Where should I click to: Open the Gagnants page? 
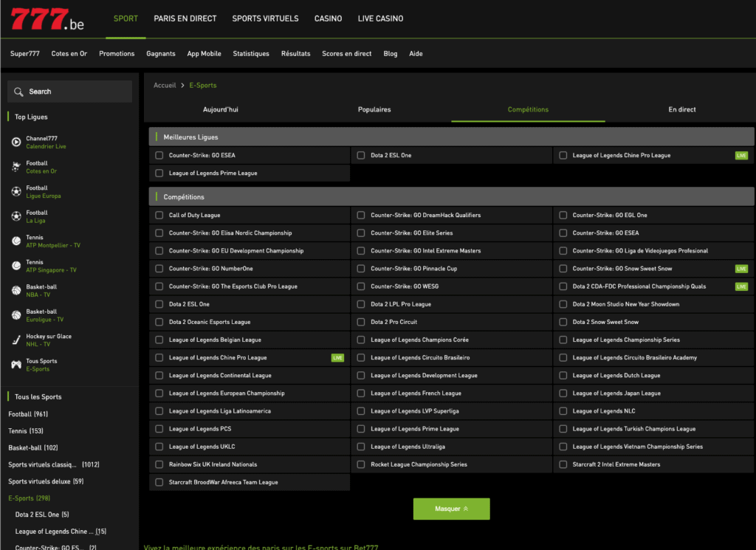160,53
